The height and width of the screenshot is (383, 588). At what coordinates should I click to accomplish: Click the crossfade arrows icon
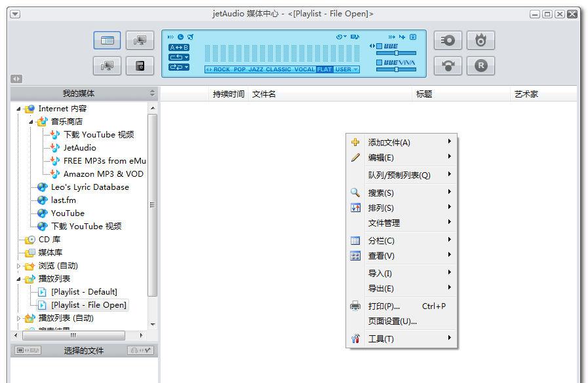coord(392,37)
